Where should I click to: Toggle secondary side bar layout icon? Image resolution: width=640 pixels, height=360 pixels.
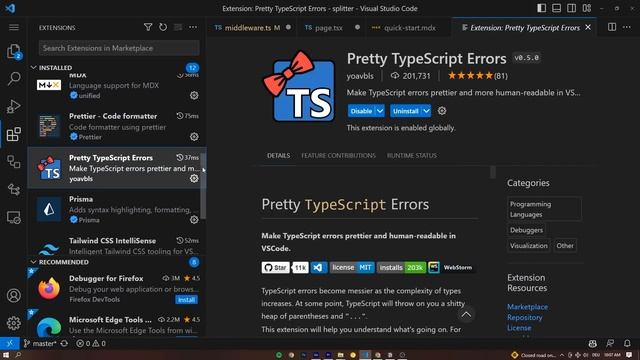click(571, 8)
